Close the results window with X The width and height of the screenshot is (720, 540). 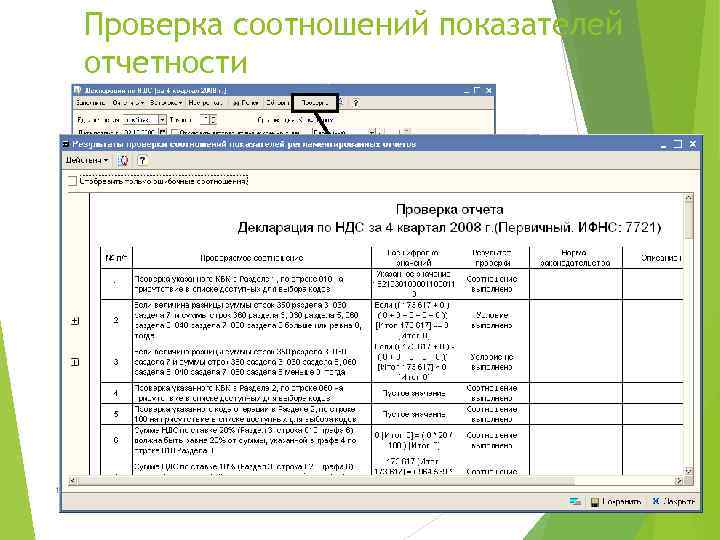pyautogui.click(x=693, y=144)
